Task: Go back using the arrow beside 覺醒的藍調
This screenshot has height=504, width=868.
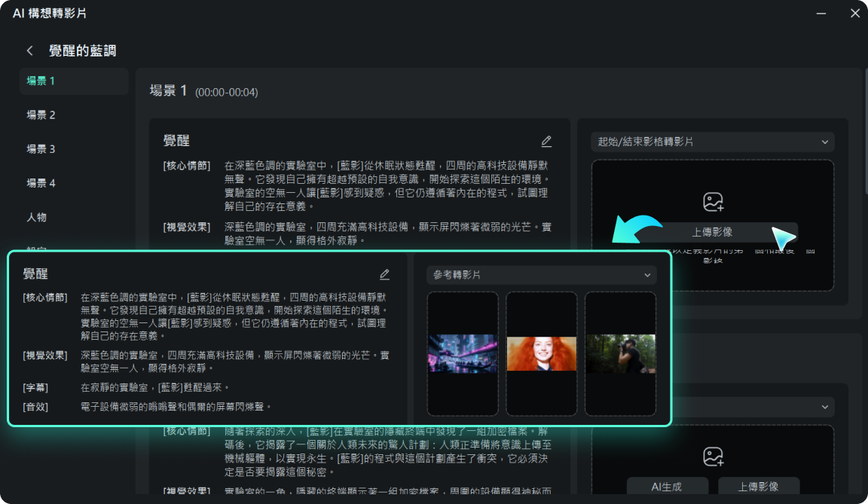Action: pyautogui.click(x=30, y=51)
